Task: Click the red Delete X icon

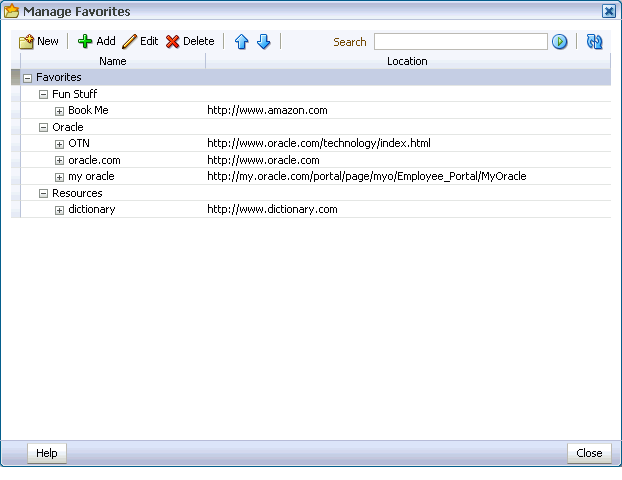Action: (x=173, y=42)
